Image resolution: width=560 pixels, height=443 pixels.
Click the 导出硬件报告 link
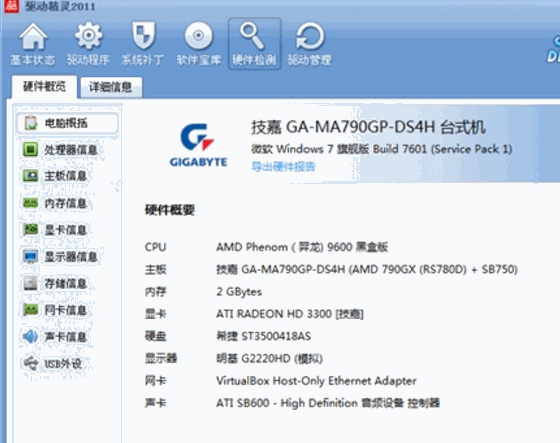tap(283, 167)
